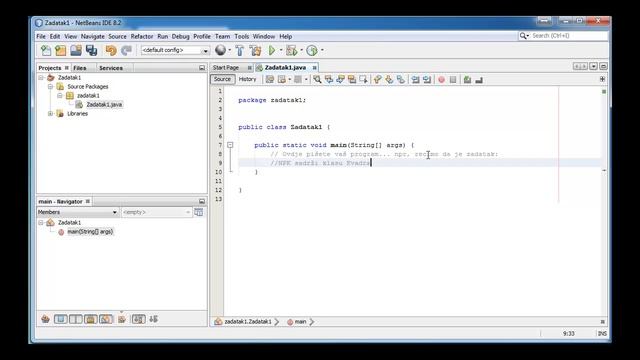The width and height of the screenshot is (640, 360).
Task: Switch to the Services tab
Action: click(x=111, y=68)
